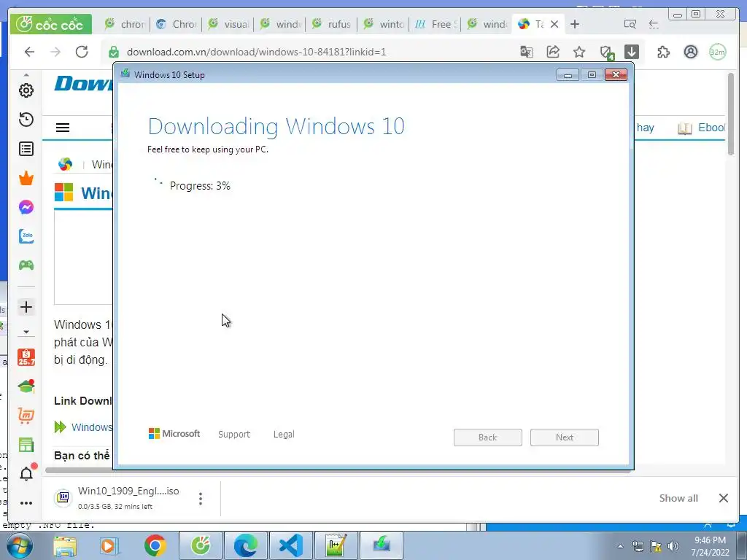Viewport: 747px width, 560px height.
Task: Click Next in Windows 10 Setup
Action: click(x=565, y=437)
